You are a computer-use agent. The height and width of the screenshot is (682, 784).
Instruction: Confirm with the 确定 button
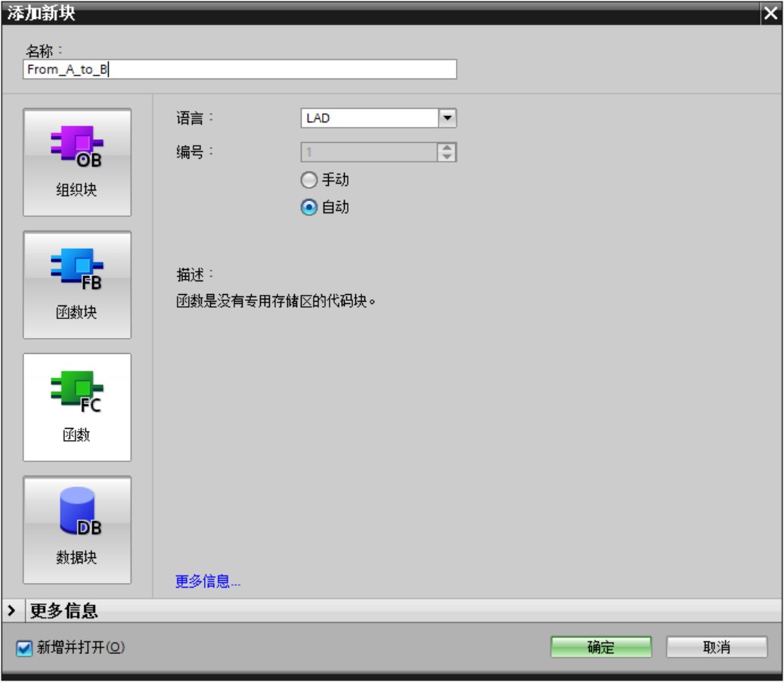click(601, 647)
